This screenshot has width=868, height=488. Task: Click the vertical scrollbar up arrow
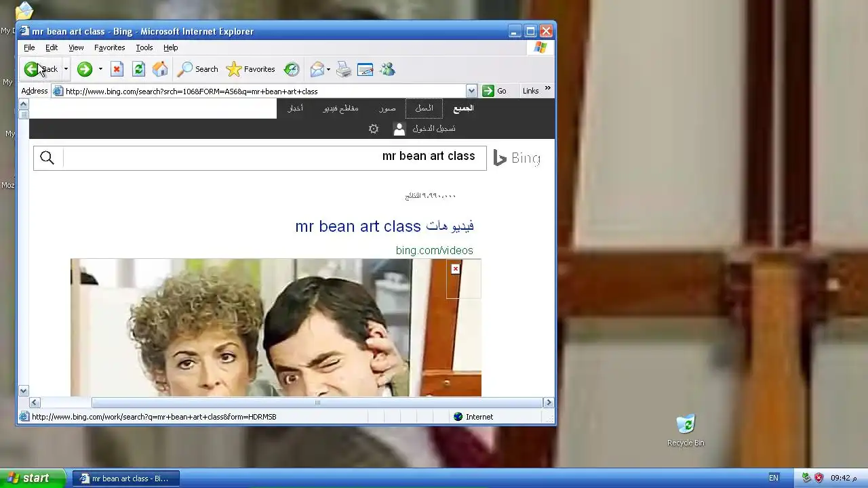pos(23,104)
